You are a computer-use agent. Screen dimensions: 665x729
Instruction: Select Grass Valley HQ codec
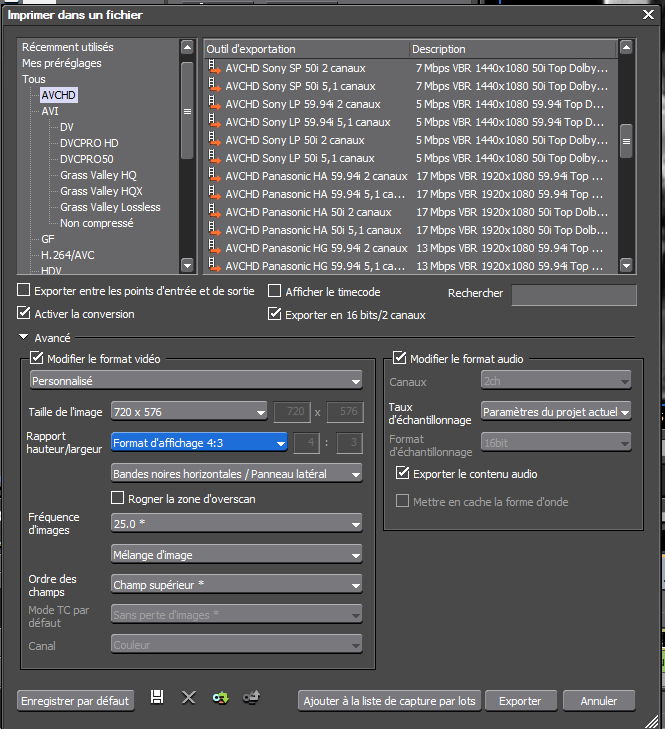coord(99,175)
